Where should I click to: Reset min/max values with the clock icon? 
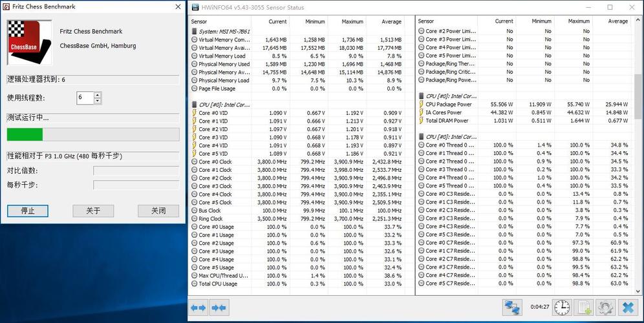click(562, 307)
